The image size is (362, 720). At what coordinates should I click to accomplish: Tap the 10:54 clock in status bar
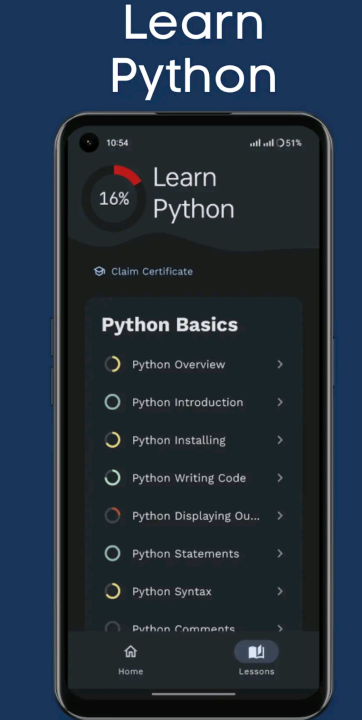(117, 143)
